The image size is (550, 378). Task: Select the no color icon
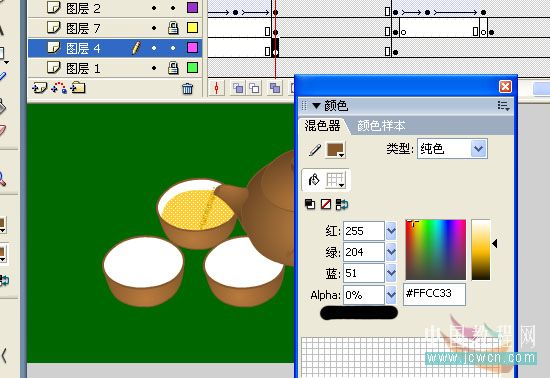(x=326, y=204)
